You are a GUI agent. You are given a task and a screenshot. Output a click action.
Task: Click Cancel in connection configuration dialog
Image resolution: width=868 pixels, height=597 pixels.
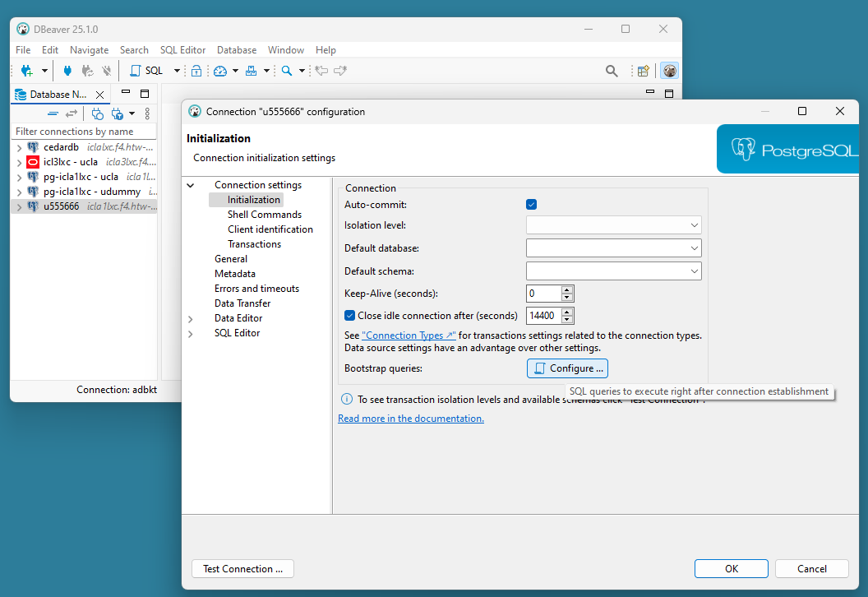click(x=811, y=569)
